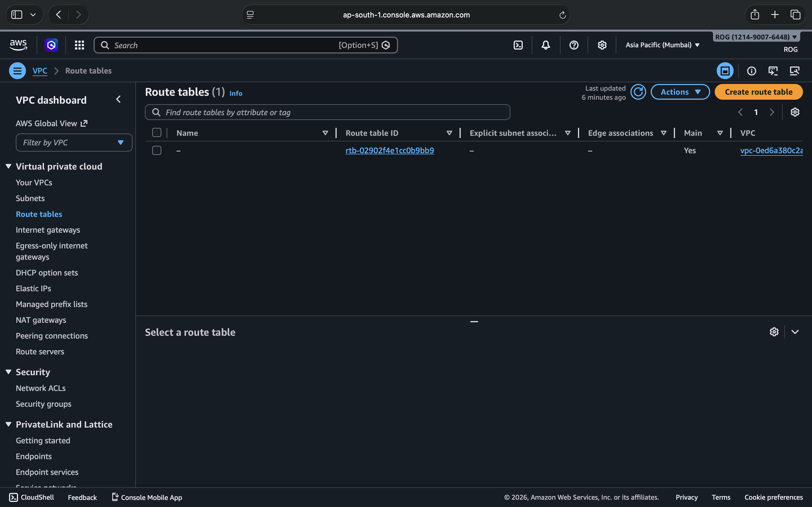This screenshot has height=507, width=812.
Task: Select all route tables header checkbox
Action: 157,133
